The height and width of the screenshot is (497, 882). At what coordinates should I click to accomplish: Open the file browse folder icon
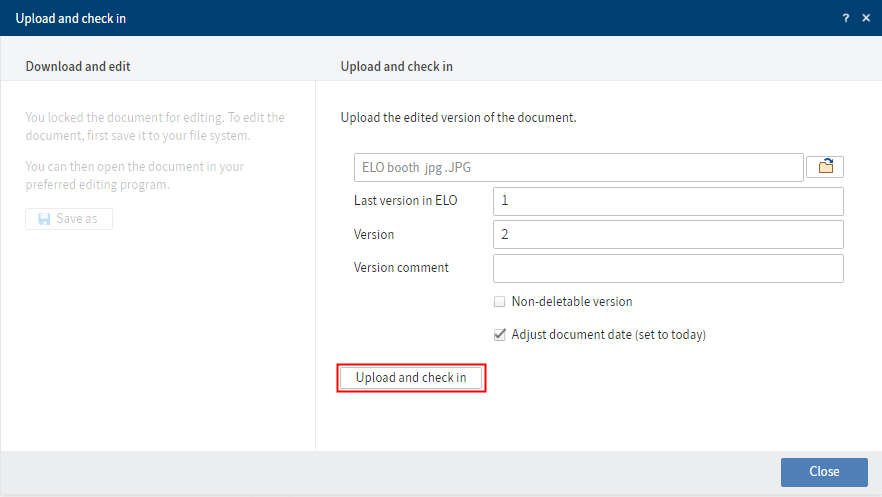(x=826, y=167)
